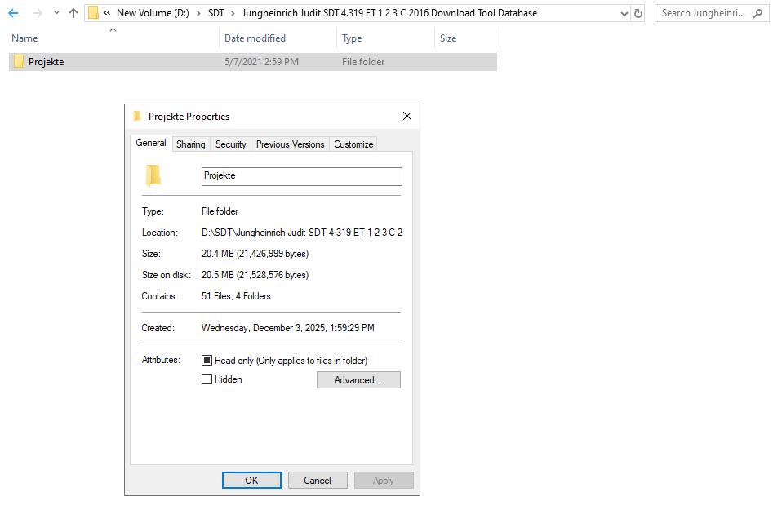Confirm the dialog with OK
Screen dimensions: 773x532
coord(251,481)
